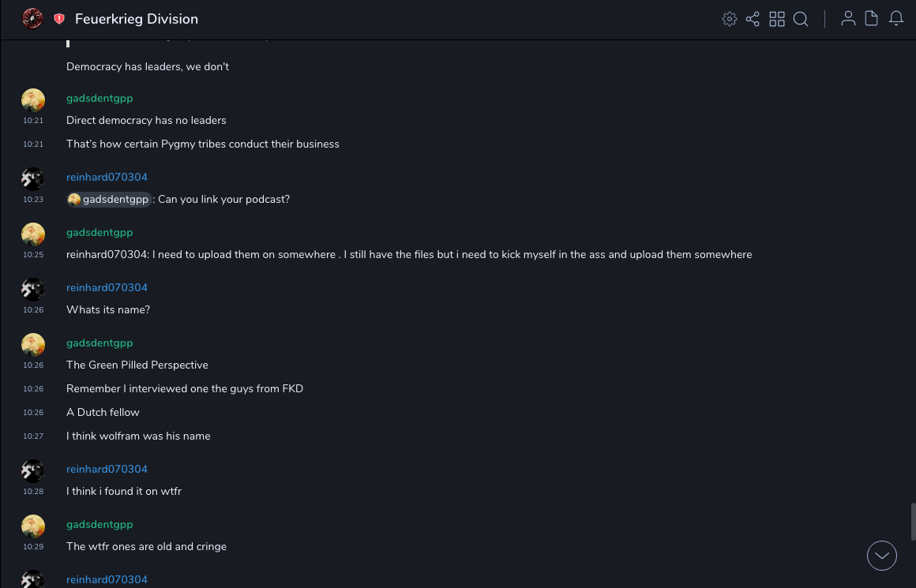
Task: Search messages with the magnifier icon
Action: 801,19
